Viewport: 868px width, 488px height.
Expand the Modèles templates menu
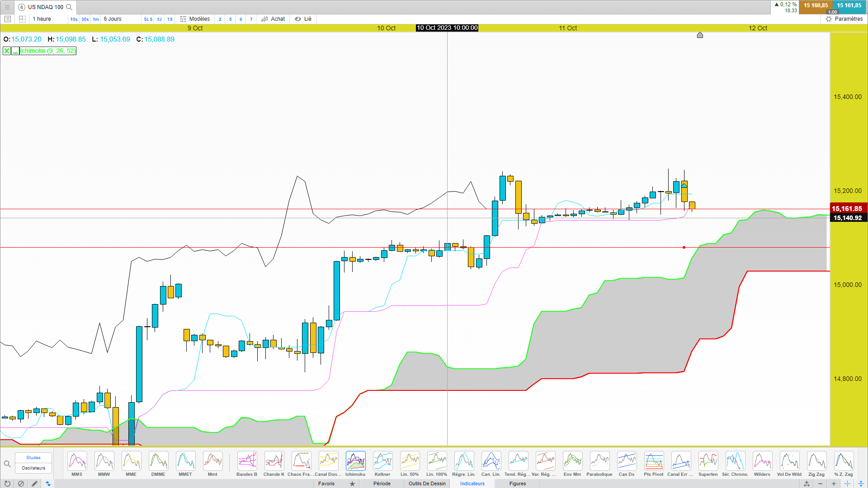pyautogui.click(x=195, y=19)
